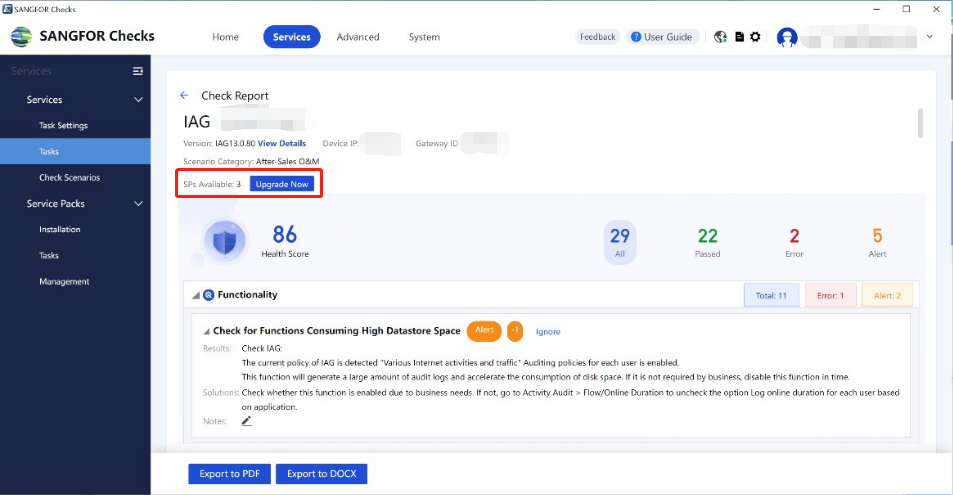
Task: Open the account dropdown arrow
Action: [x=929, y=37]
